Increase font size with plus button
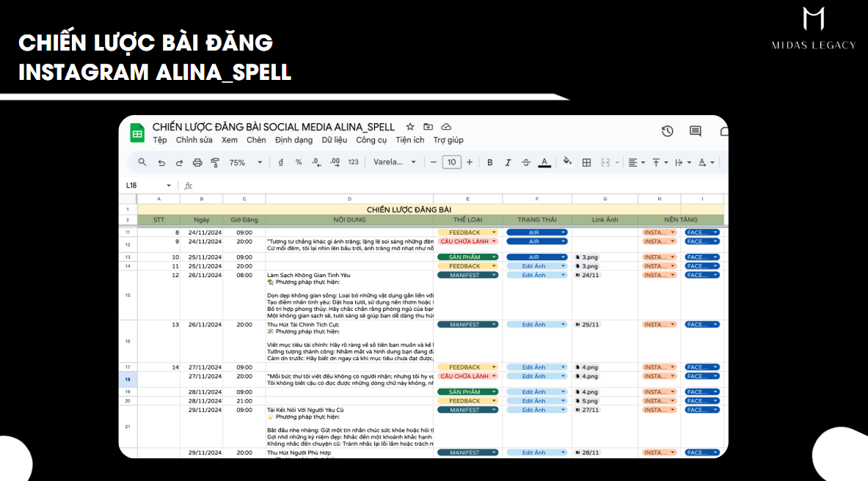This screenshot has height=481, width=868. (470, 162)
